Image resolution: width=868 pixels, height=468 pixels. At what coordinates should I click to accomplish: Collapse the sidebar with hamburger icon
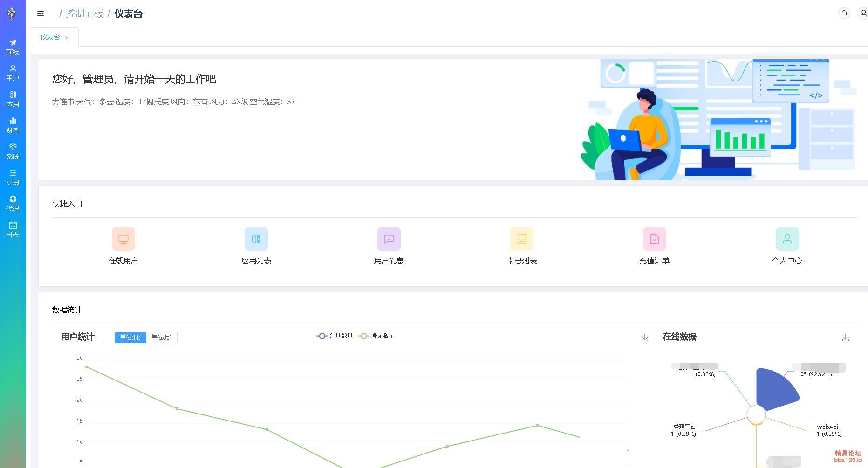tap(41, 14)
